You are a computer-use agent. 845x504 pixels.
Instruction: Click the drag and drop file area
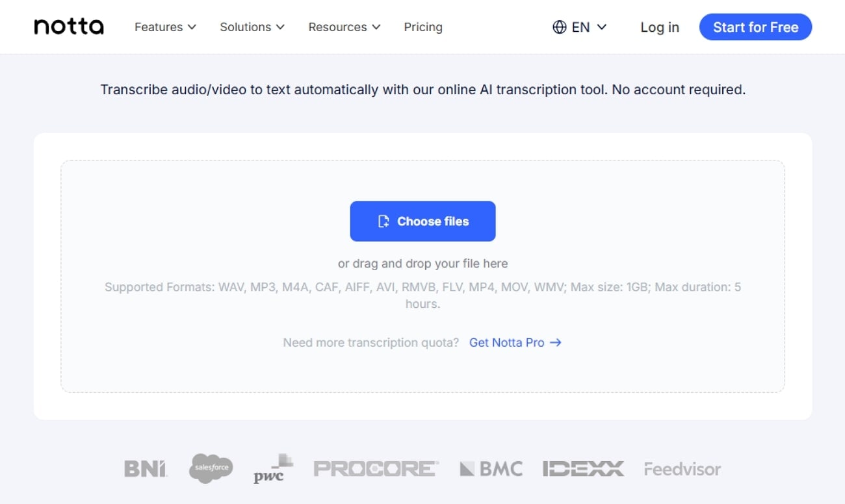coord(422,264)
